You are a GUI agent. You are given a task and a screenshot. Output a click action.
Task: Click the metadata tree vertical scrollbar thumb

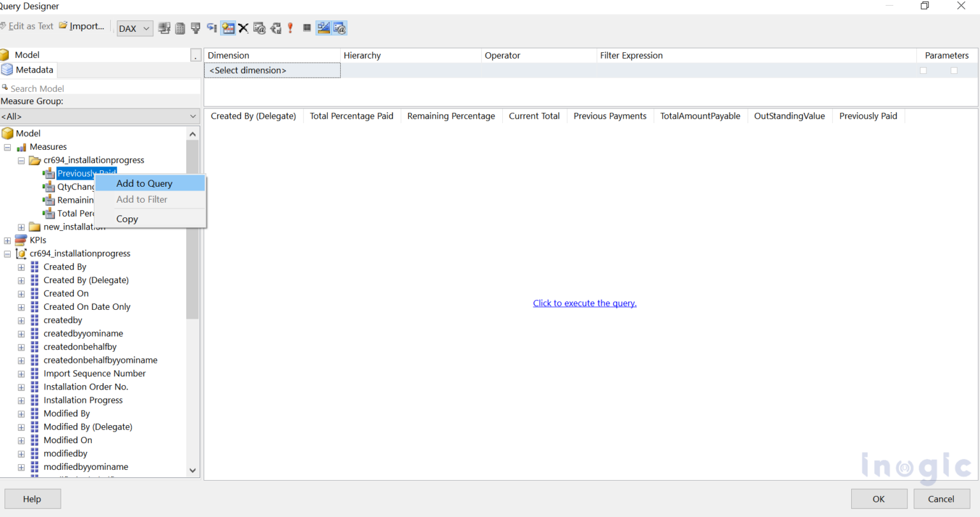point(192,229)
